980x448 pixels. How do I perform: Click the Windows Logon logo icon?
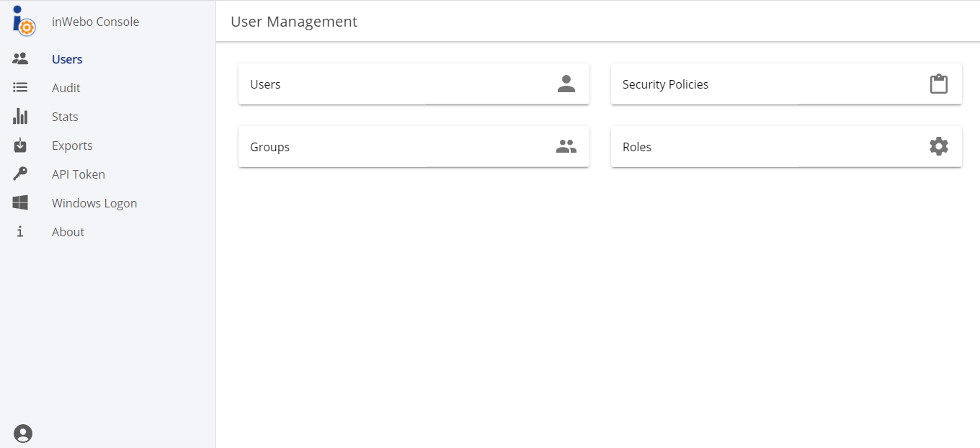[x=20, y=203]
